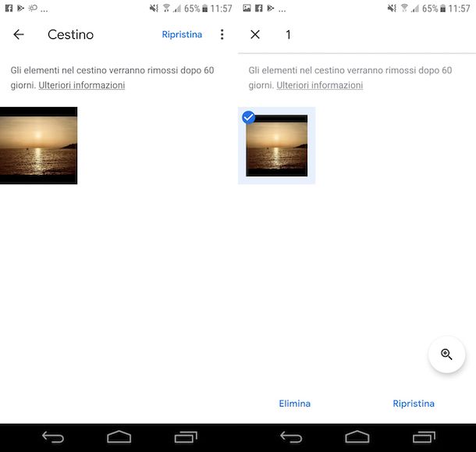This screenshot has width=476, height=452.
Task: Tap Play Store icon in left status bar
Action: click(20, 9)
